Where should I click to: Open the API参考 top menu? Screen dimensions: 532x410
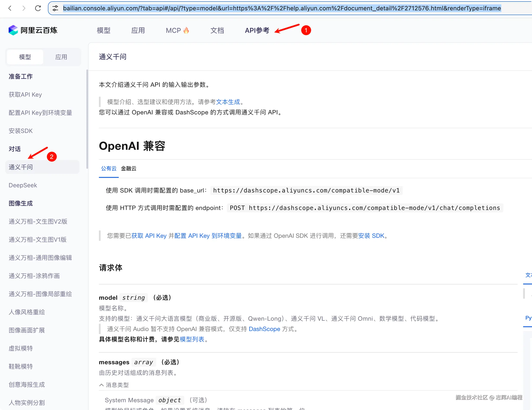pyautogui.click(x=257, y=30)
